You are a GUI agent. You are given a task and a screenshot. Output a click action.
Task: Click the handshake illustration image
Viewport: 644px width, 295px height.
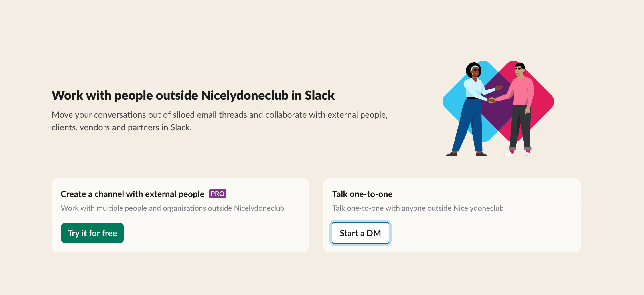tap(498, 109)
